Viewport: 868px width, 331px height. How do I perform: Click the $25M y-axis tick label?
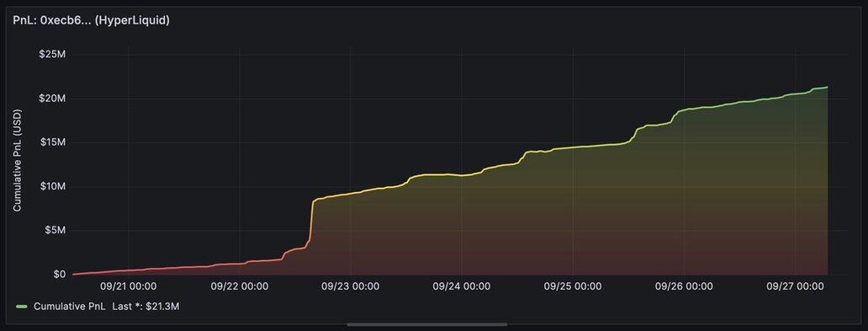click(53, 55)
